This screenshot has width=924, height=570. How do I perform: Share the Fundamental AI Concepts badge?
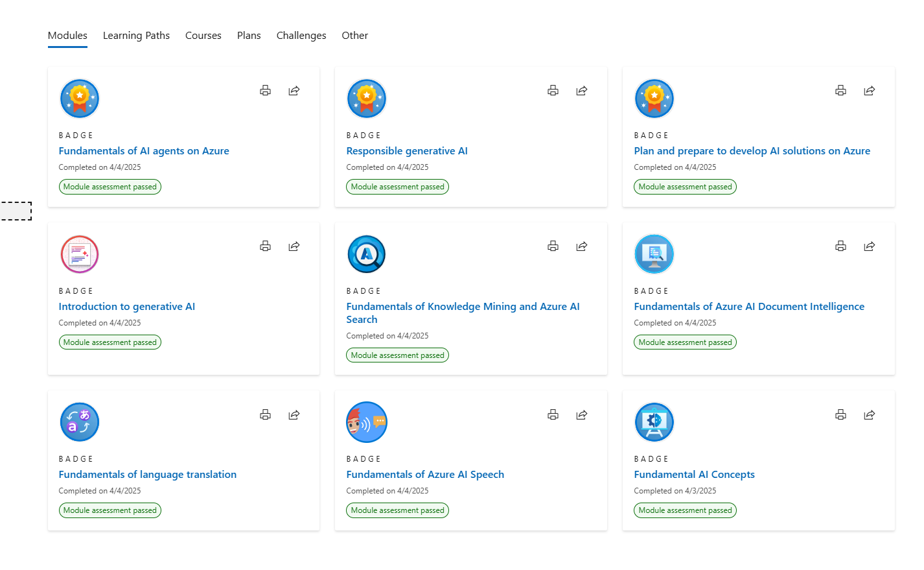pyautogui.click(x=870, y=415)
